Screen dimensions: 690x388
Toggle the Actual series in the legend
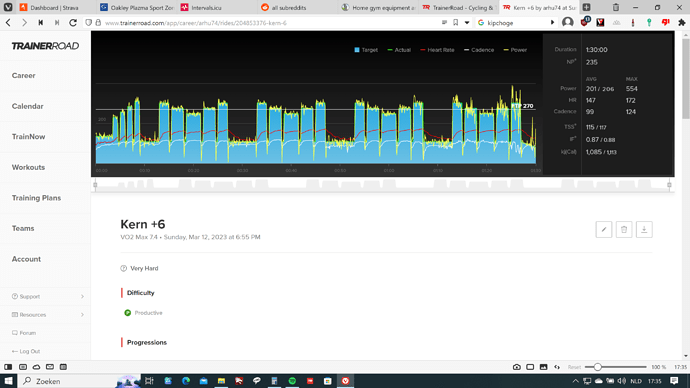pos(399,50)
